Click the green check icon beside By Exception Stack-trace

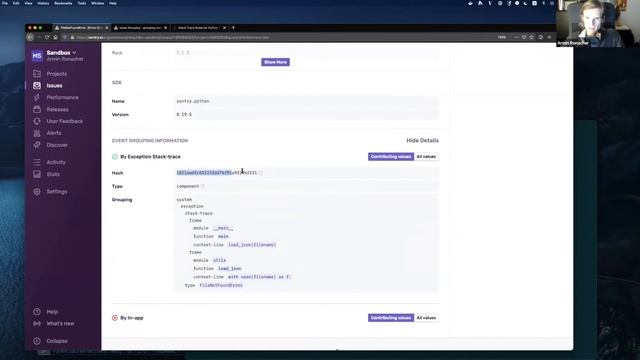pyautogui.click(x=115, y=157)
